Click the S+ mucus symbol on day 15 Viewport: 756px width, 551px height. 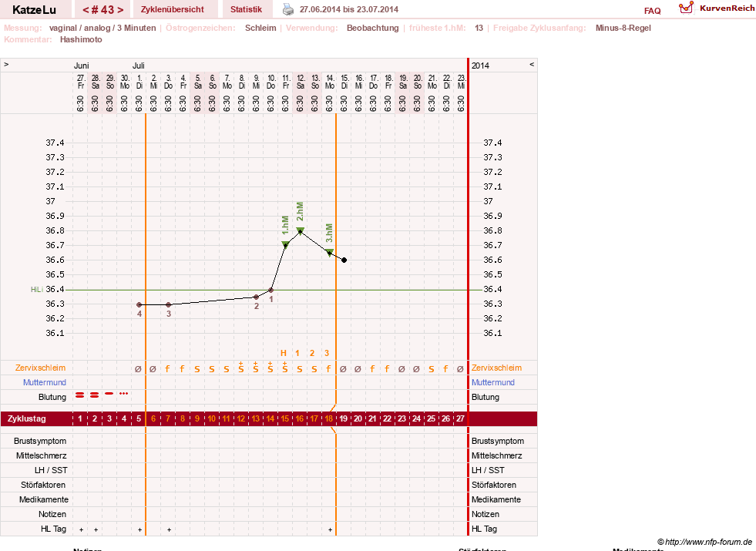285,368
